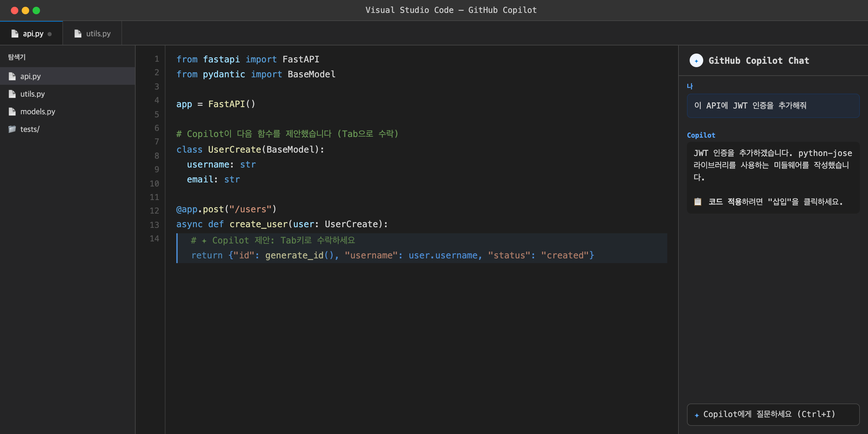
Task: Click the GitHub Copilot Chat logo icon
Action: click(x=696, y=60)
